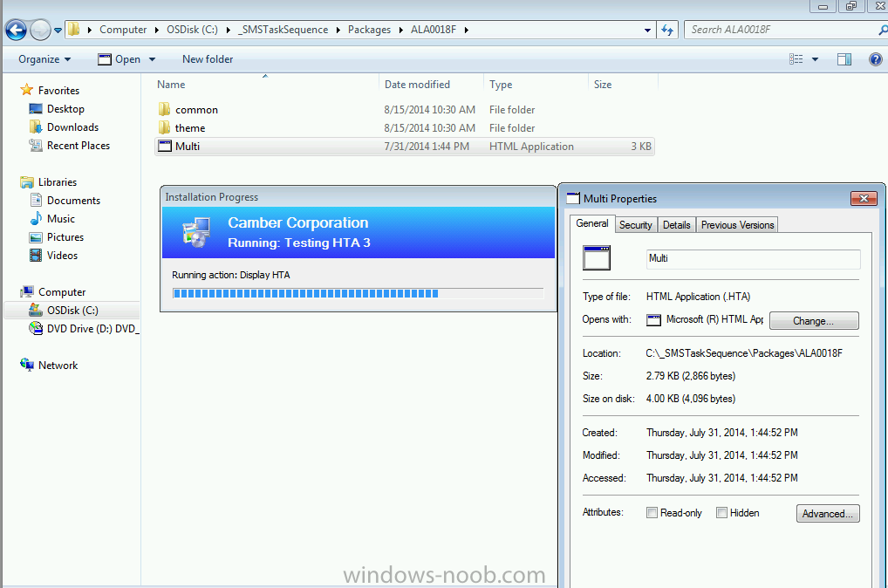Expand the arrow after Computer breadcrumb
This screenshot has width=888, height=588.
click(157, 30)
